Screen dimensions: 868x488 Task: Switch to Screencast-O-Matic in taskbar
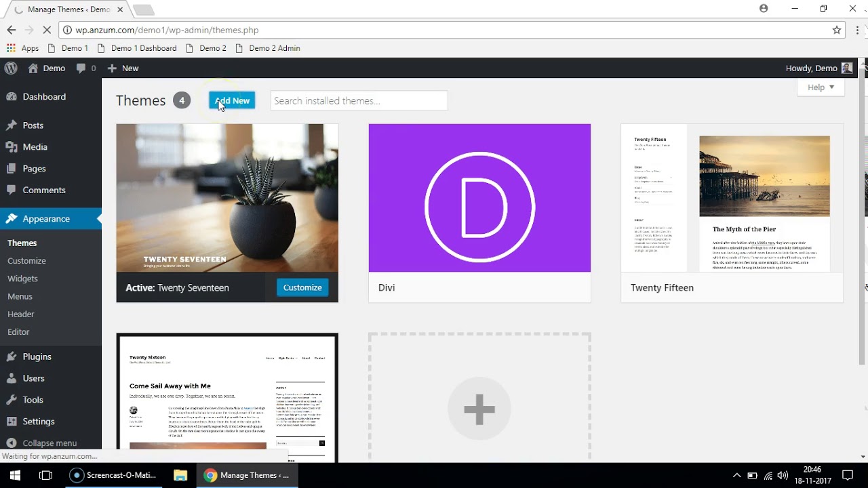(x=114, y=475)
